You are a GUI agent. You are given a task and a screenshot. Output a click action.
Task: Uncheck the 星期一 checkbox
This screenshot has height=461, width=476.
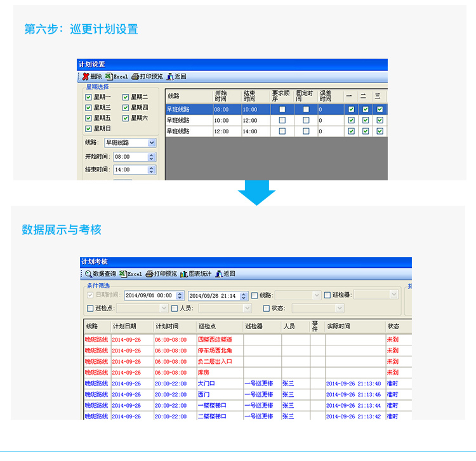(x=89, y=97)
